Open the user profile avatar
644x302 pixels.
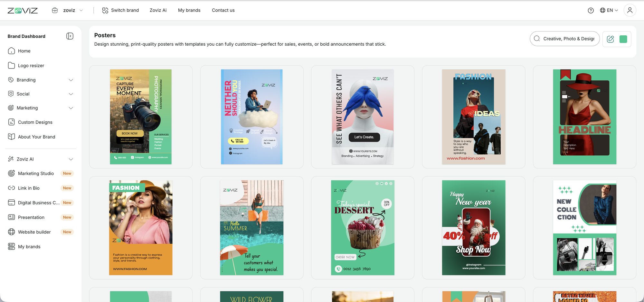click(x=630, y=10)
